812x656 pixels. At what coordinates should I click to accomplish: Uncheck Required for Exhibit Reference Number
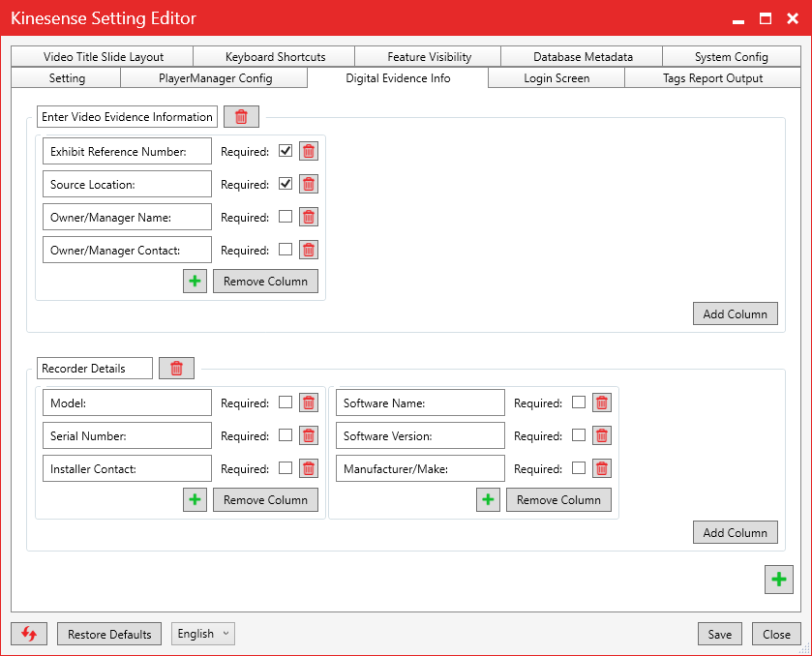click(x=286, y=151)
